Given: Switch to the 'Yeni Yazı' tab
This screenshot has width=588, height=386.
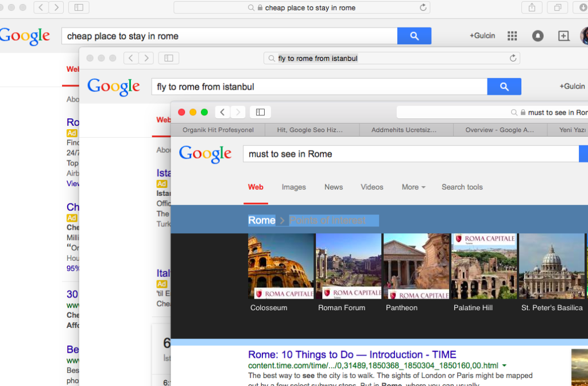Looking at the screenshot, I should (x=568, y=130).
